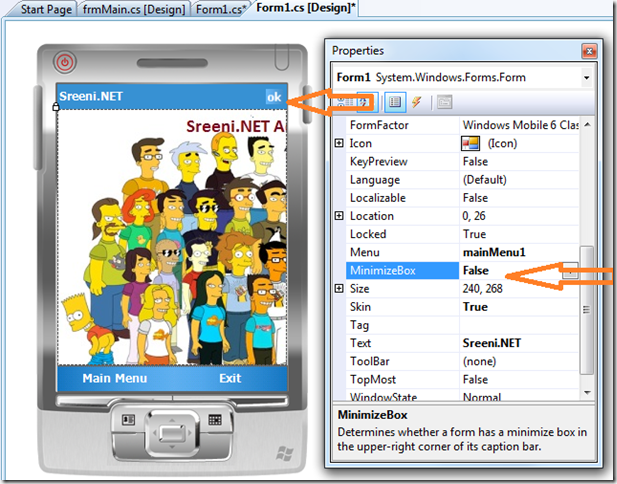Click the padlock icon at the form corner

tap(56, 106)
